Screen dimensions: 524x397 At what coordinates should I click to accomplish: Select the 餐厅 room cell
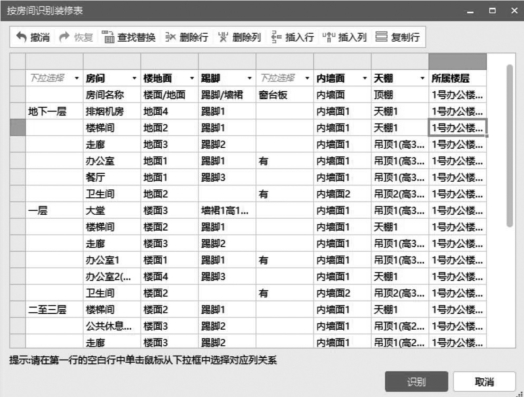pyautogui.click(x=112, y=177)
